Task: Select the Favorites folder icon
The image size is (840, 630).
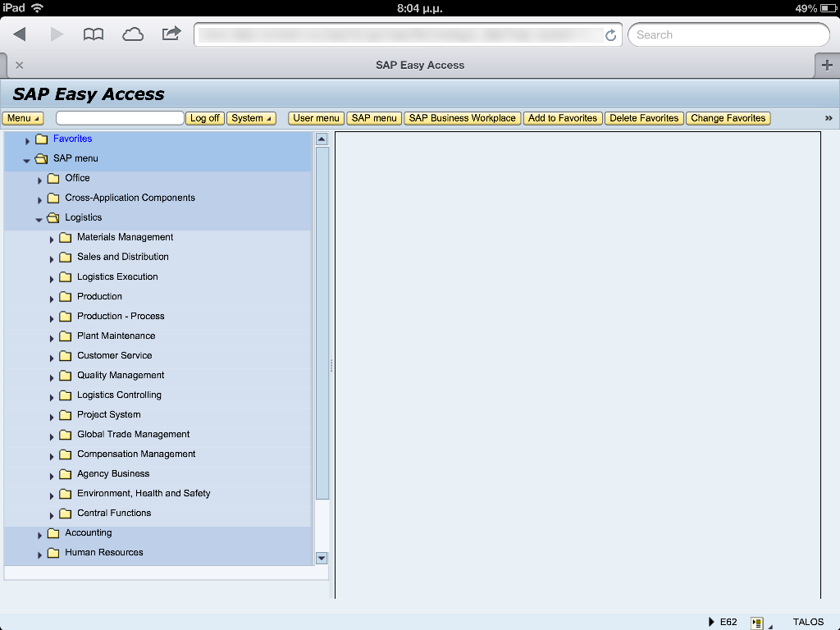Action: tap(42, 139)
